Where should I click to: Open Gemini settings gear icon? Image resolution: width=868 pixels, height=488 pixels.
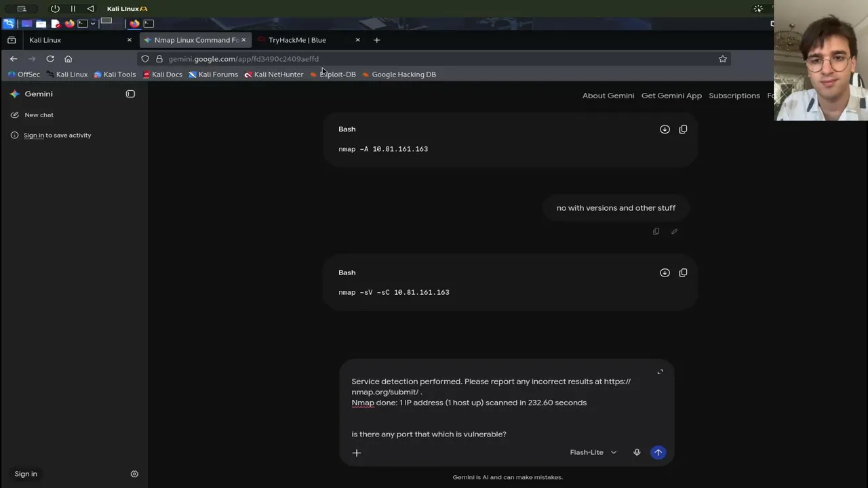coord(134,474)
